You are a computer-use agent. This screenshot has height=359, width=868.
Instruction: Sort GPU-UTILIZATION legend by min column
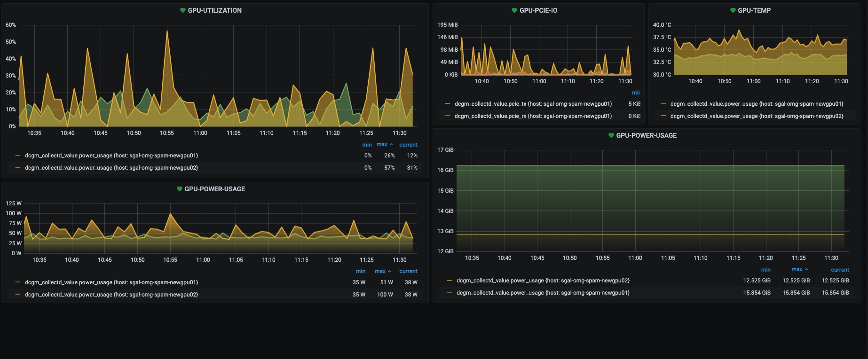click(367, 145)
